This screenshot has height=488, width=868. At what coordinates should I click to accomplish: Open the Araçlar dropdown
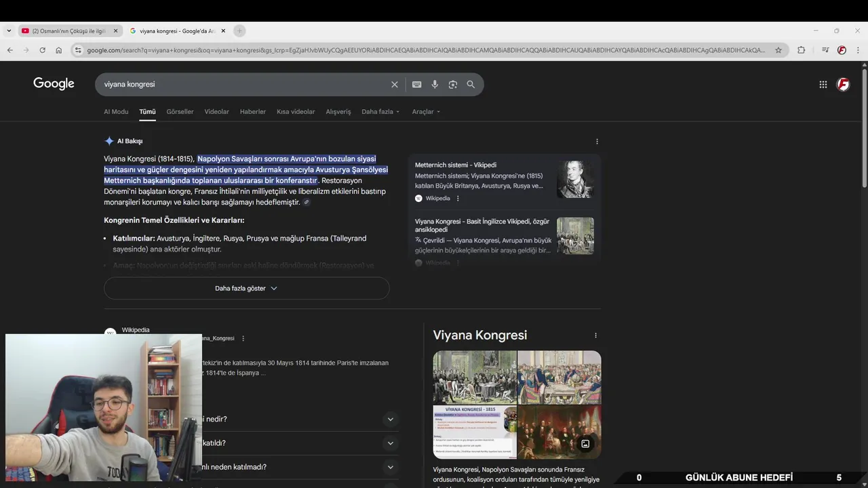pyautogui.click(x=426, y=112)
